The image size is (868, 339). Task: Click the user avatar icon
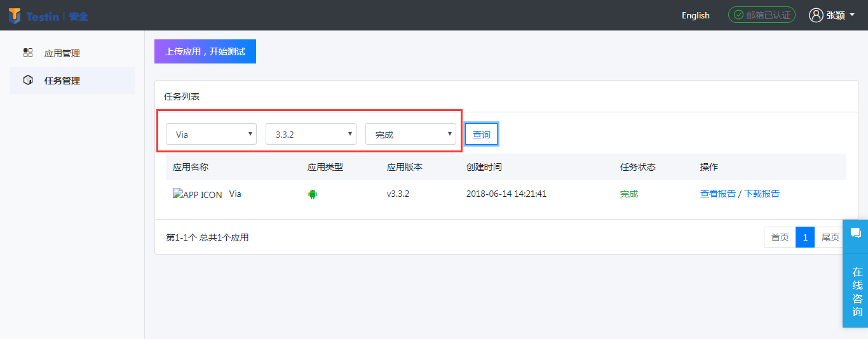[816, 15]
